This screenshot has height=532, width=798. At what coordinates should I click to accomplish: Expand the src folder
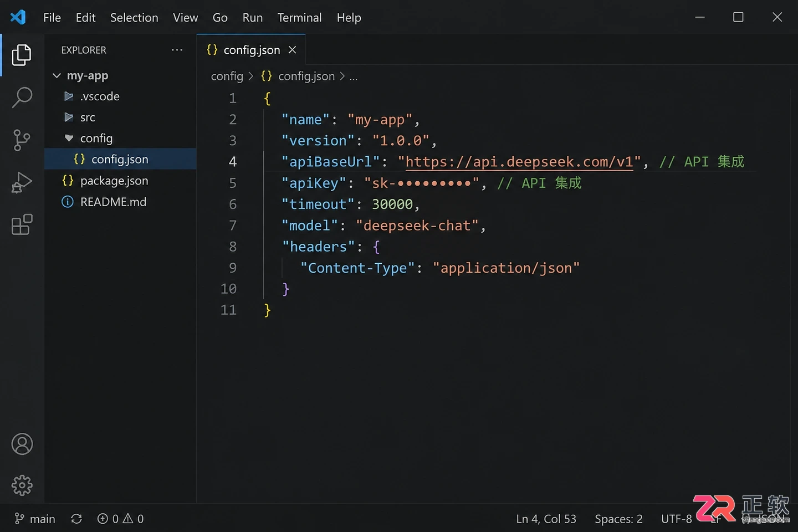(x=69, y=117)
